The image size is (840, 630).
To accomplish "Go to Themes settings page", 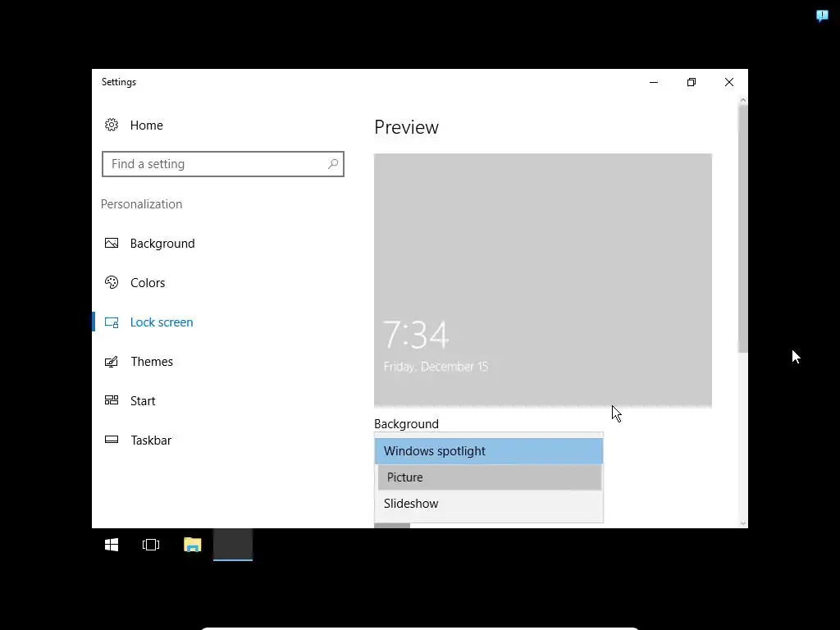I will [x=152, y=362].
